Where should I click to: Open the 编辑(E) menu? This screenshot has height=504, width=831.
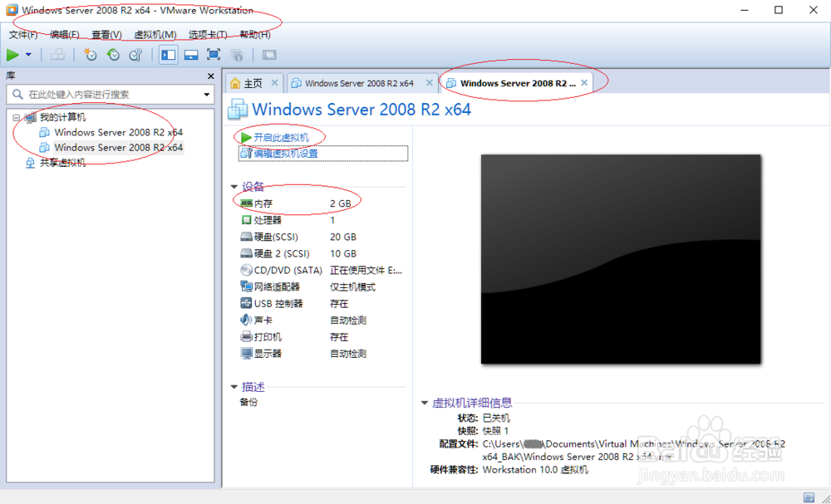pyautogui.click(x=64, y=34)
